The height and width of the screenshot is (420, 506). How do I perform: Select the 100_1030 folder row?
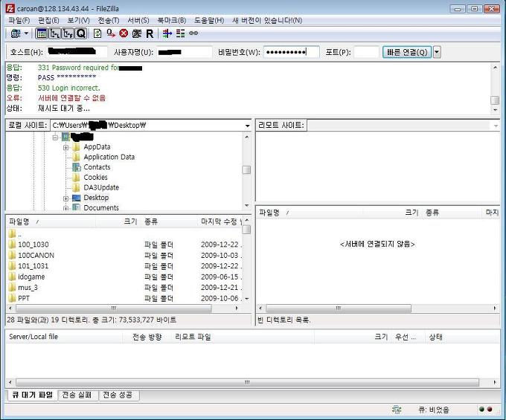point(124,245)
